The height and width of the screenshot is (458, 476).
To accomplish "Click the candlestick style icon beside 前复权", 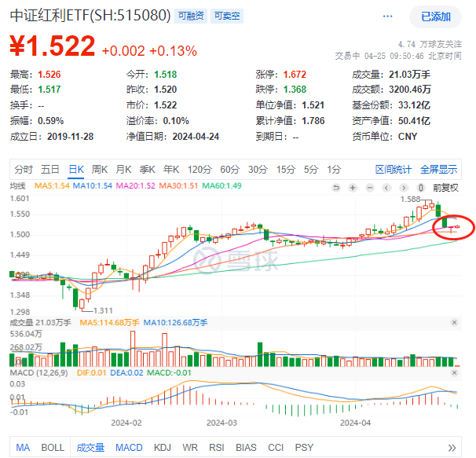I will click(x=421, y=188).
